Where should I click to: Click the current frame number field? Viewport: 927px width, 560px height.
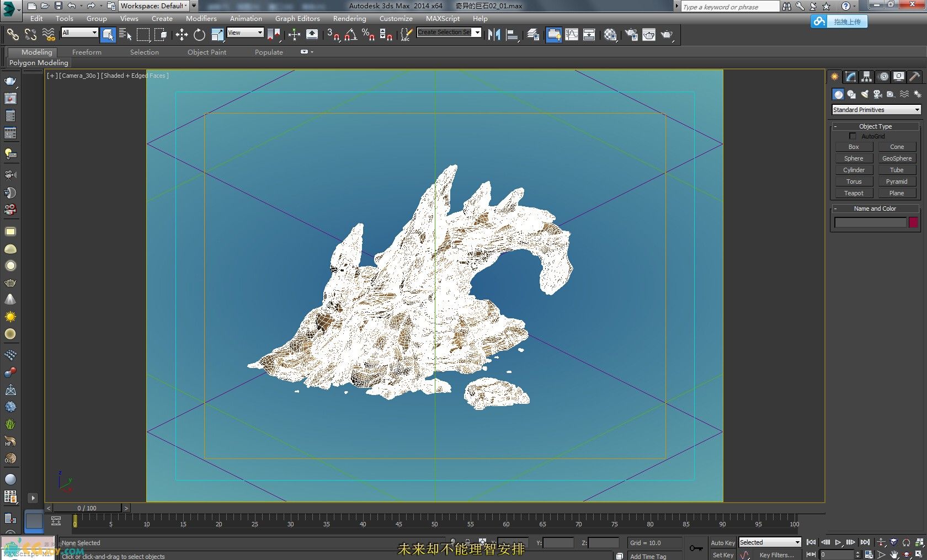tap(837, 555)
